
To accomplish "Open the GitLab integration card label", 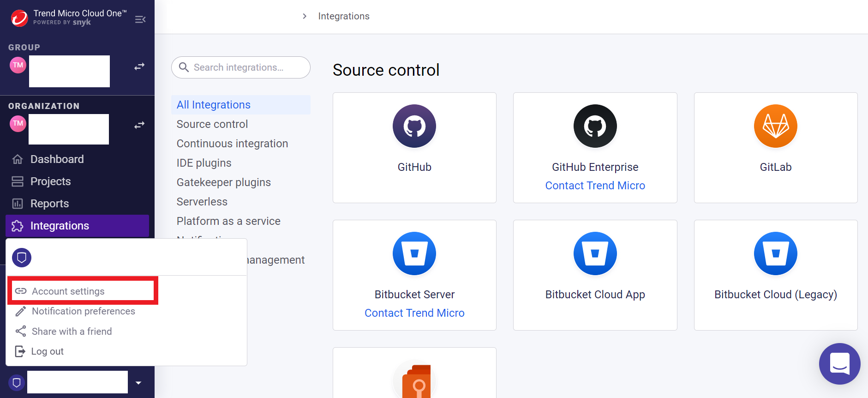I will 776,167.
